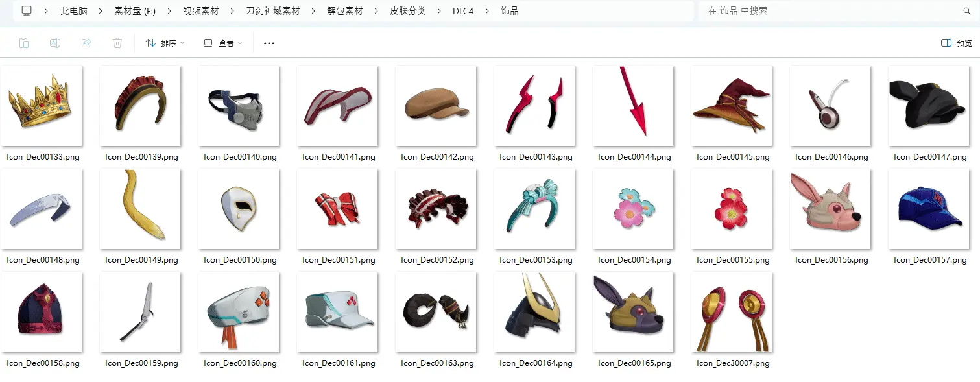Expand chevron after 此电脑 breadcrumb
Screen dimensions: 980x382
101,11
